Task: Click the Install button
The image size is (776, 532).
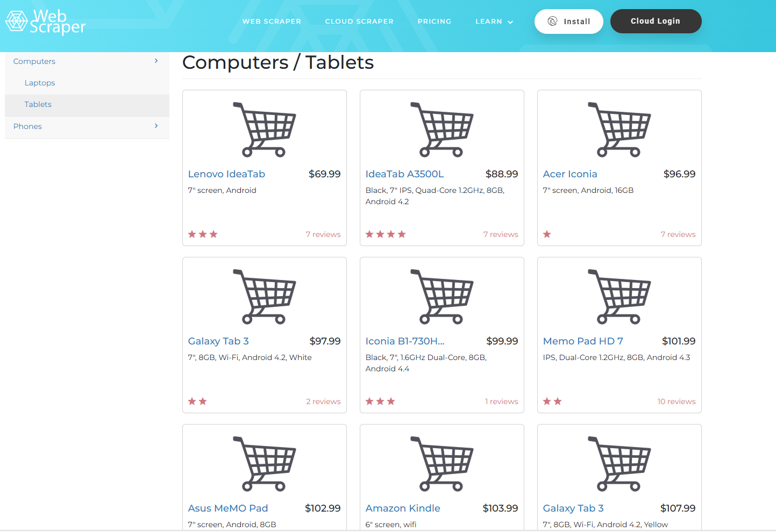Action: pyautogui.click(x=569, y=21)
